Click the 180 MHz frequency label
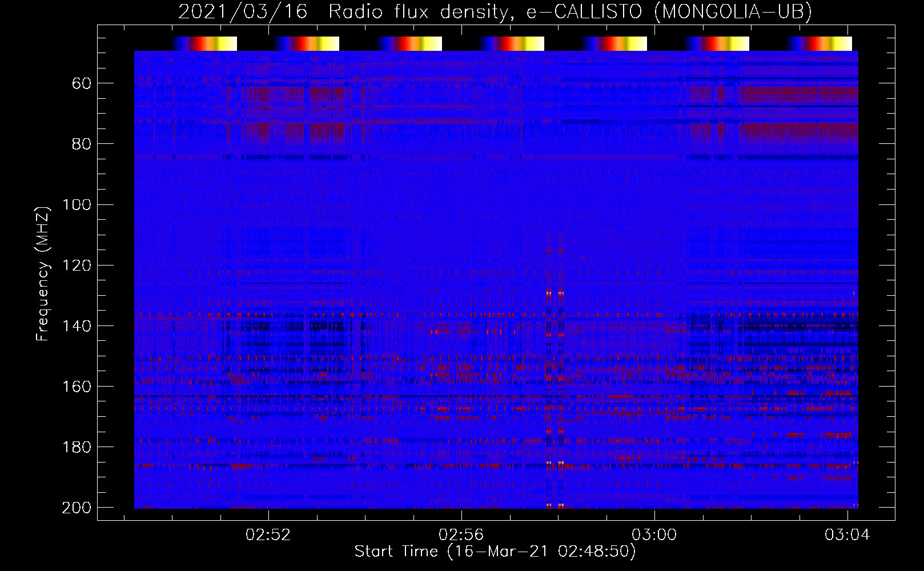Viewport: 924px width, 571px height. 77,447
